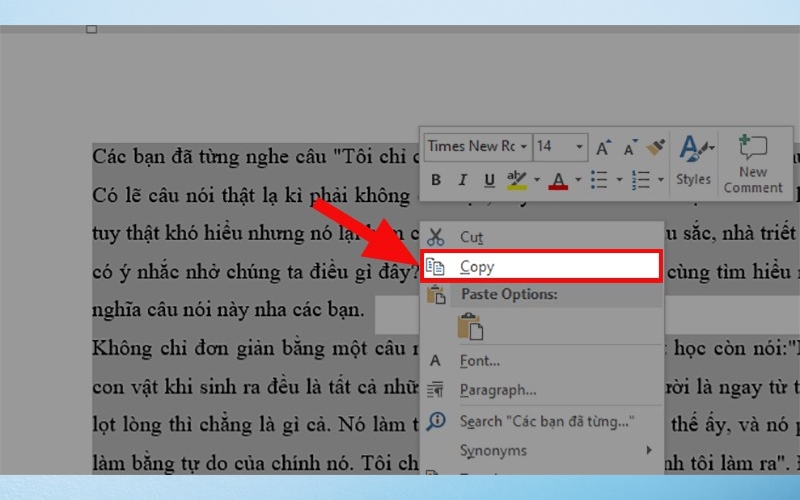The width and height of the screenshot is (800, 500).
Task: Choose Copy from the context menu
Action: tap(542, 266)
